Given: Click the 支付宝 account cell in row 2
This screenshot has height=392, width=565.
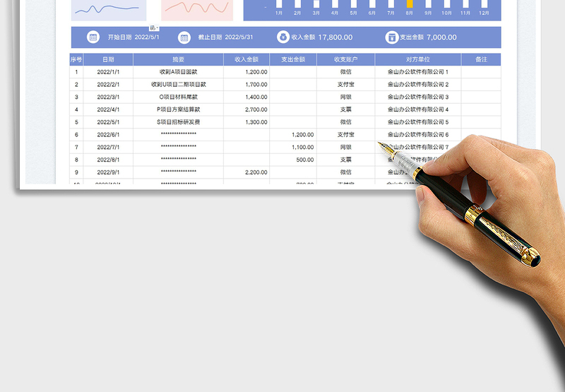Looking at the screenshot, I should tap(345, 85).
